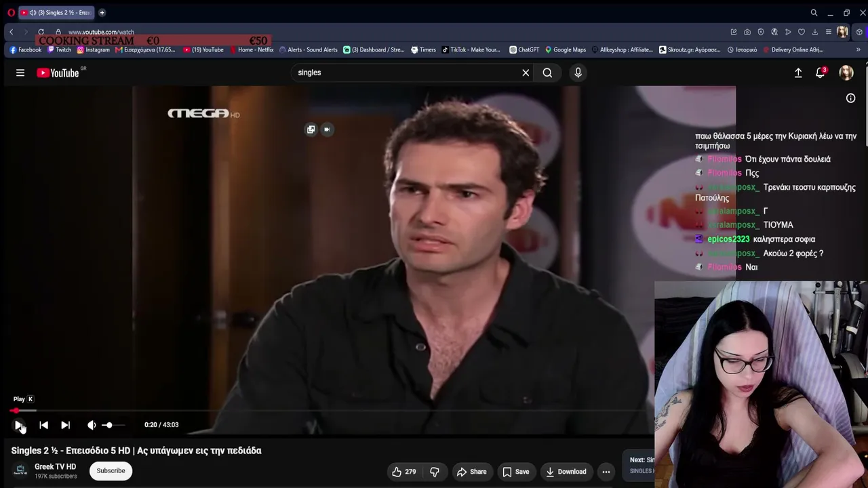Expand the hidden bookmarks chevron

(858, 49)
